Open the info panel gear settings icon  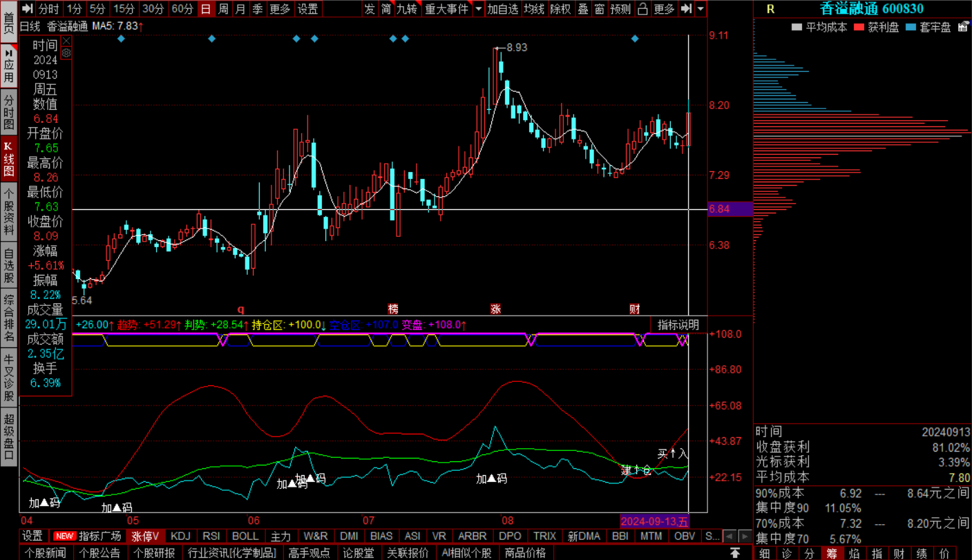point(66,52)
